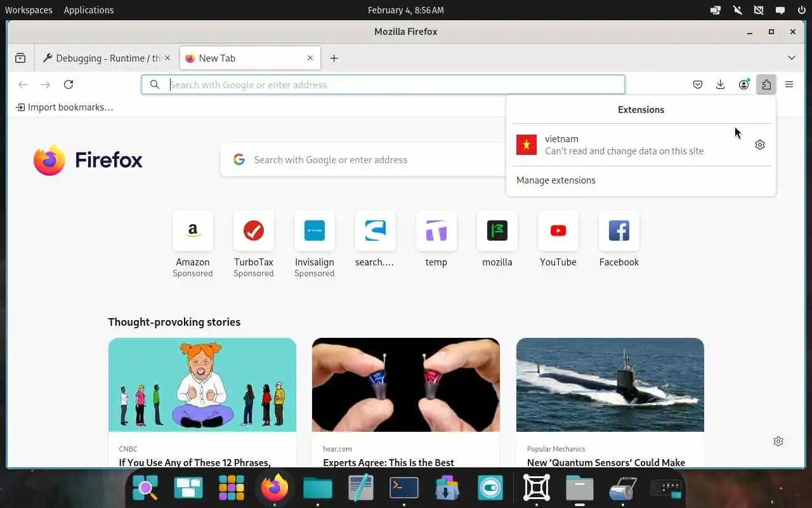This screenshot has height=508, width=812.
Task: Open the Firefox hamburger application menu
Action: tap(789, 84)
